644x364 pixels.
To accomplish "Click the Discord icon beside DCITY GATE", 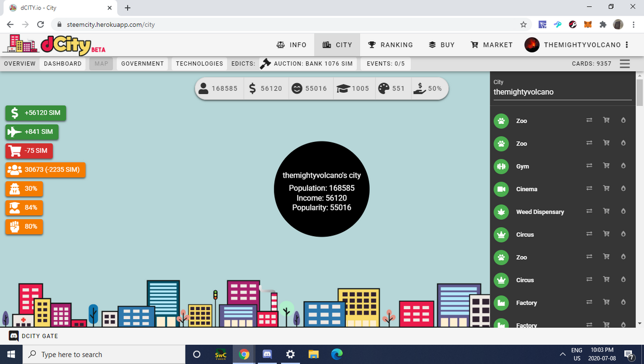I will (x=14, y=336).
